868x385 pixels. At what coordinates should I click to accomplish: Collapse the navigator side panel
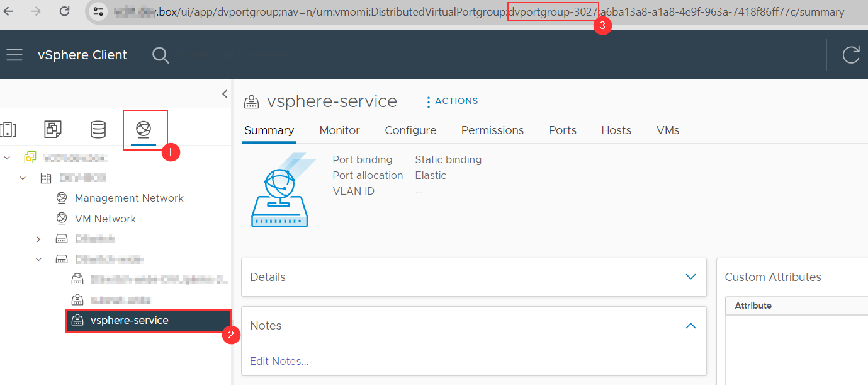pyautogui.click(x=225, y=94)
